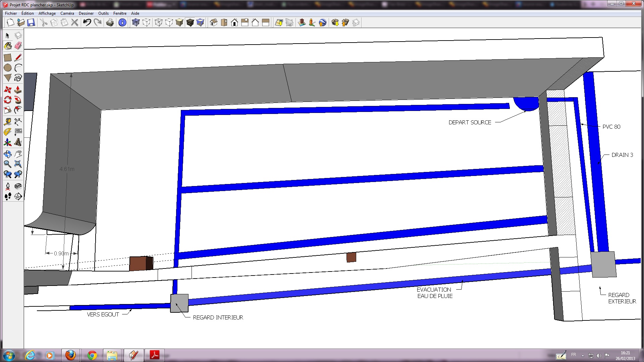Activate the Tape Measure tool
Screen dimensions: 644x362
[8, 122]
